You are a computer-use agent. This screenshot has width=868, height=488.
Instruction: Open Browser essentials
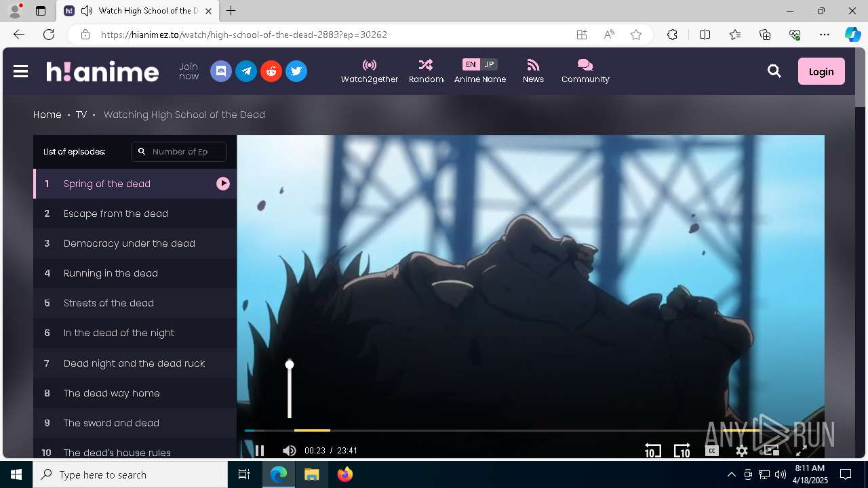point(795,35)
